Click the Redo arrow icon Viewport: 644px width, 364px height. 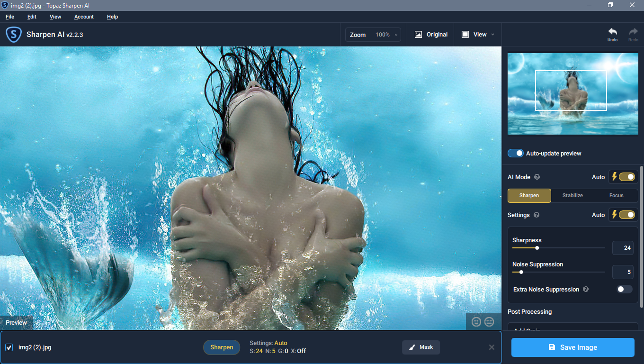click(x=633, y=31)
